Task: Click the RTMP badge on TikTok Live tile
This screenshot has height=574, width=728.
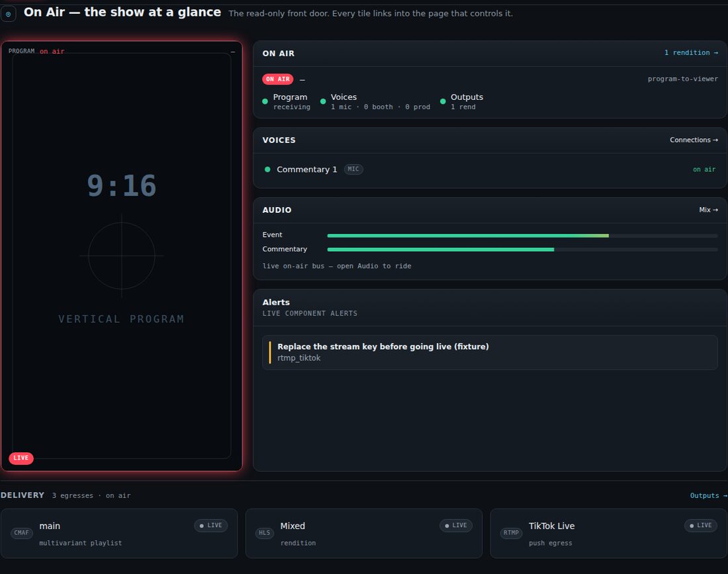Action: pos(511,533)
